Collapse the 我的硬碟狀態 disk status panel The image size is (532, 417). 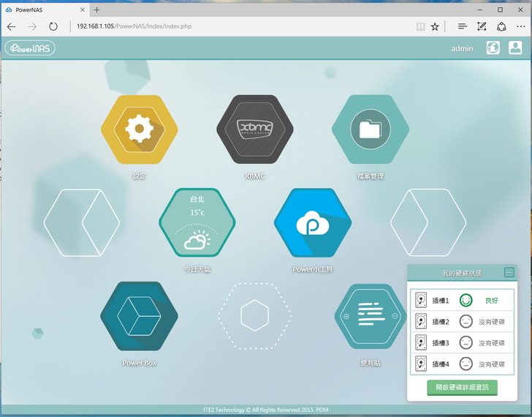click(509, 273)
